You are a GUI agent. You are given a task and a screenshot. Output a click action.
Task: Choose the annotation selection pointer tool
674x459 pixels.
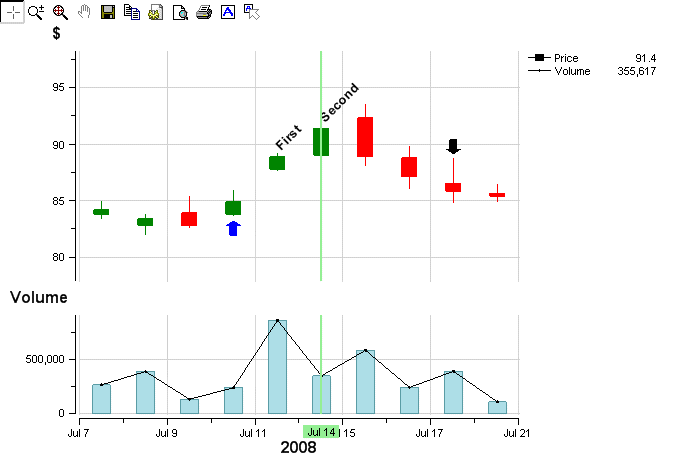(x=251, y=12)
